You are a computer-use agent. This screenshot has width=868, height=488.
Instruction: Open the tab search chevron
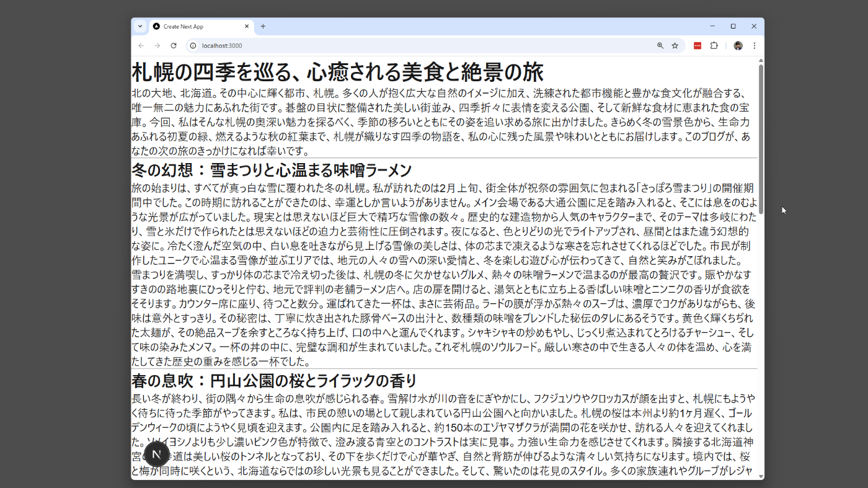(x=140, y=26)
